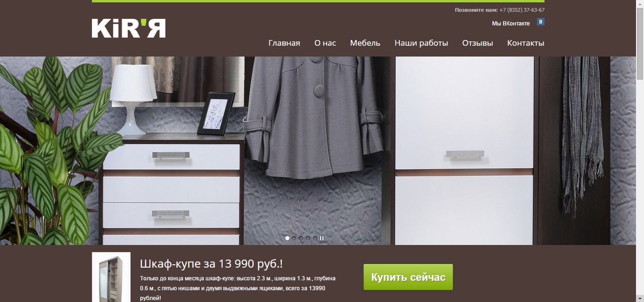Click the Купить сейчас button
Image resolution: width=644 pixels, height=302 pixels.
(x=408, y=277)
